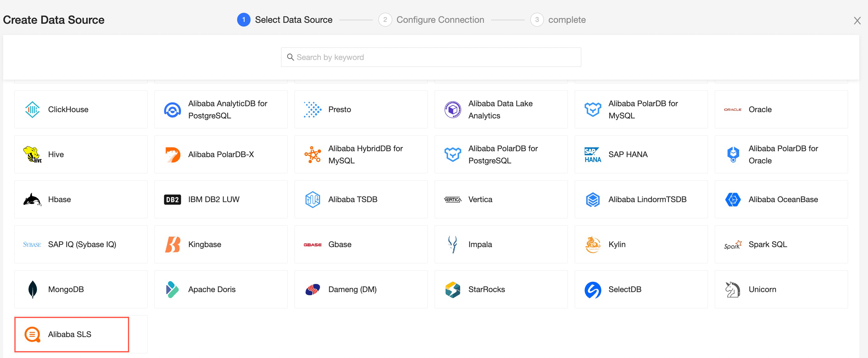Click the step 3 complete indicator
The width and height of the screenshot is (868, 358).
pyautogui.click(x=558, y=20)
